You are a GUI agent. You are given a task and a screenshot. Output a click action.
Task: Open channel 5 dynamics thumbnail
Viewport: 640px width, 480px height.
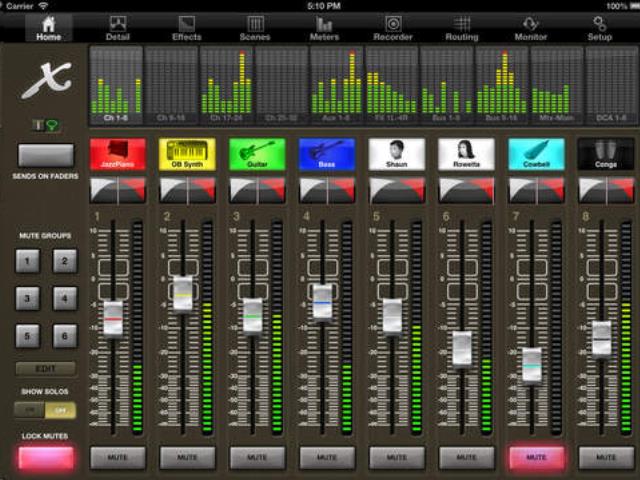(396, 190)
